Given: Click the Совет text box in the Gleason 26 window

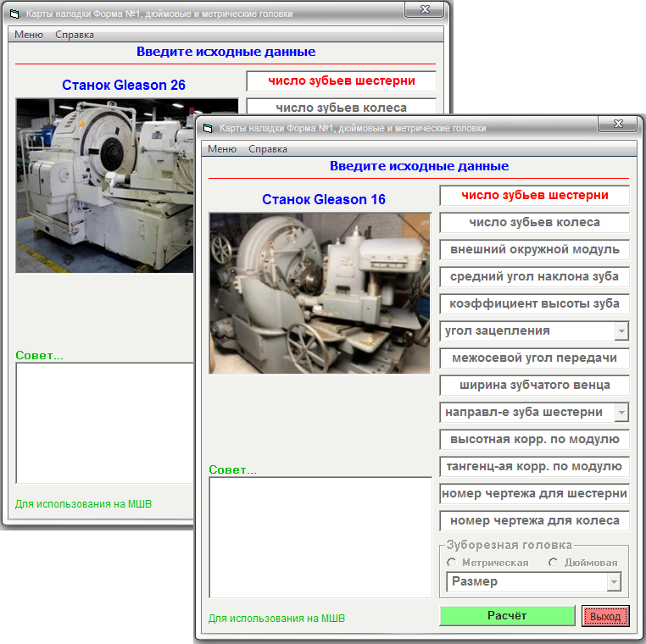Looking at the screenshot, I should [x=104, y=423].
